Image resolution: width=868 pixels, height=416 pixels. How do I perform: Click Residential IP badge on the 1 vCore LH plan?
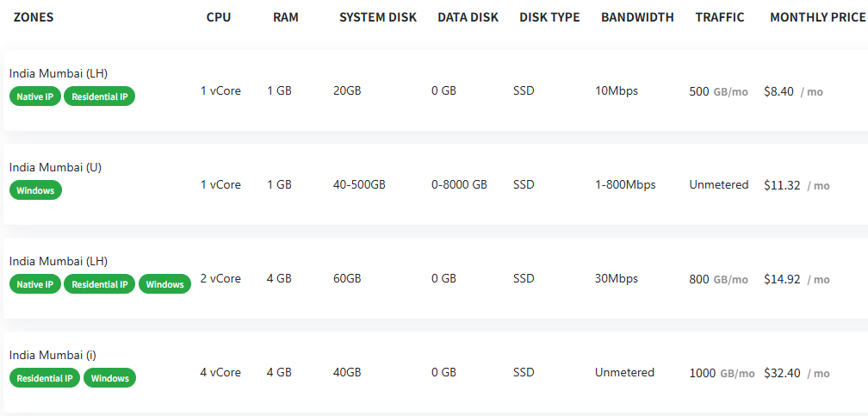[x=100, y=96]
